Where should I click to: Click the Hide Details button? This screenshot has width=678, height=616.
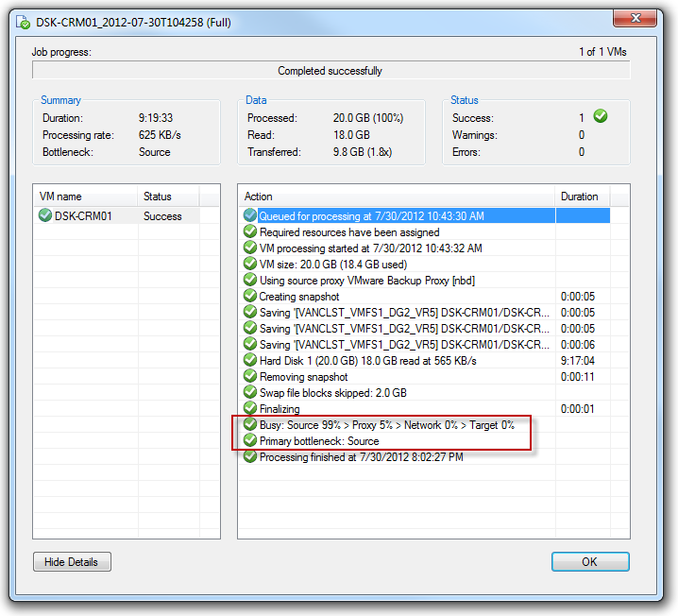(x=72, y=562)
